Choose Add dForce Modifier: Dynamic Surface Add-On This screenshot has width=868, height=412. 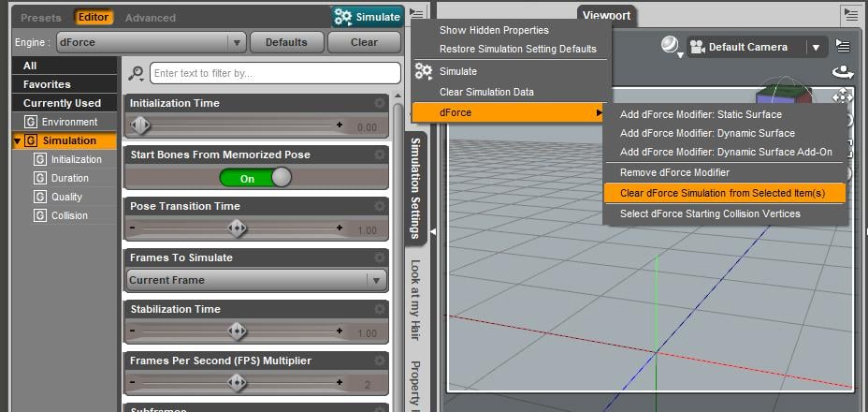[725, 152]
